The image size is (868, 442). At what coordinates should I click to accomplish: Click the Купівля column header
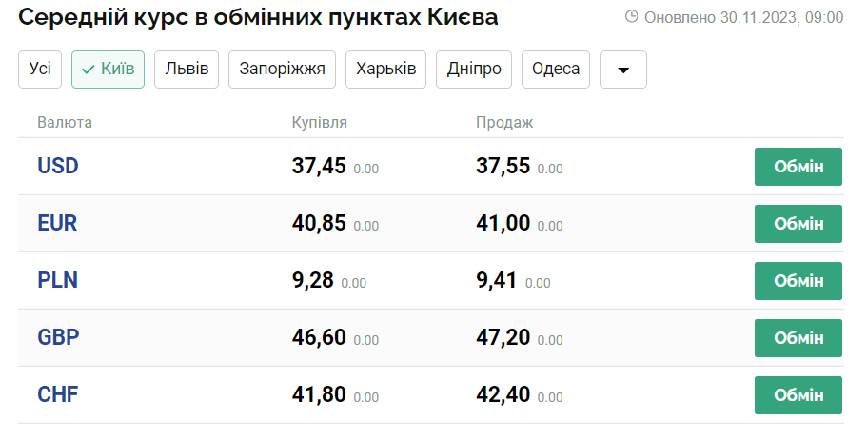320,123
